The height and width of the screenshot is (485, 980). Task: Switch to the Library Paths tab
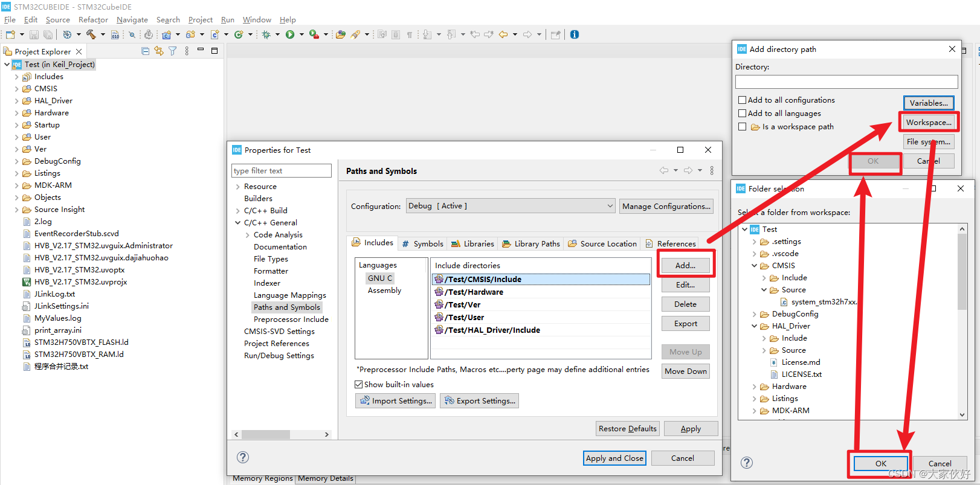(x=531, y=244)
